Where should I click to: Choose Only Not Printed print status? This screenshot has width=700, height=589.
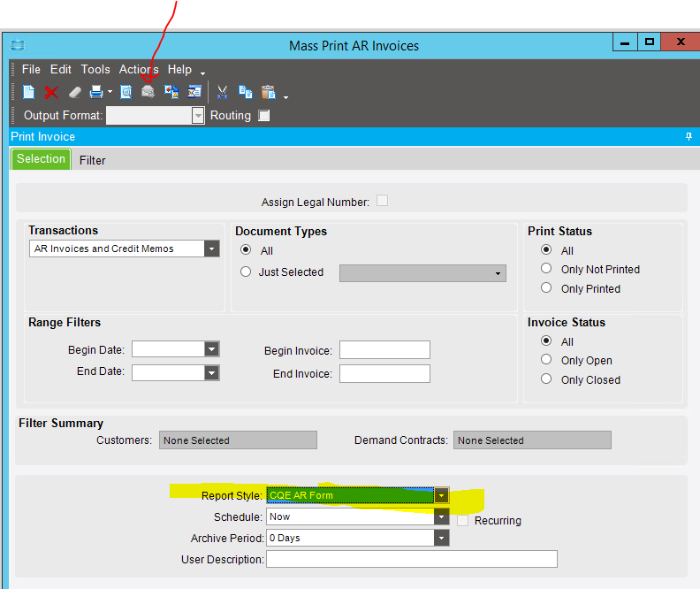tap(546, 268)
